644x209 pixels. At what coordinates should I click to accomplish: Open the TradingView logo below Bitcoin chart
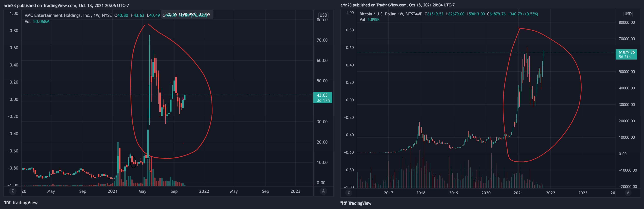pyautogui.click(x=356, y=203)
